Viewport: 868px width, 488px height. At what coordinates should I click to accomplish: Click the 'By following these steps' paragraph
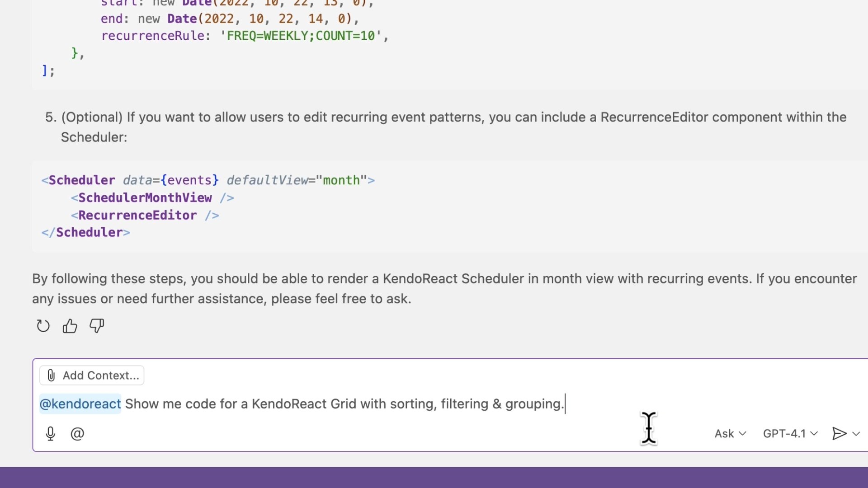[x=444, y=288]
